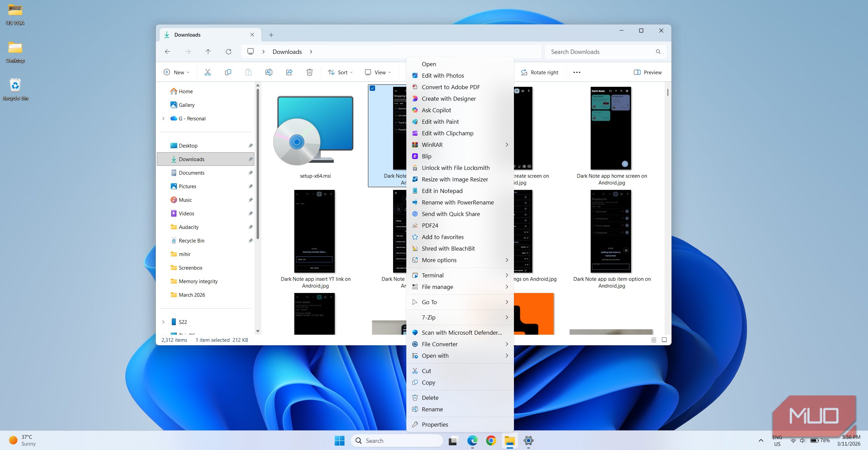This screenshot has height=450, width=868.
Task: Click the Rename icon in the toolbar
Action: [269, 72]
